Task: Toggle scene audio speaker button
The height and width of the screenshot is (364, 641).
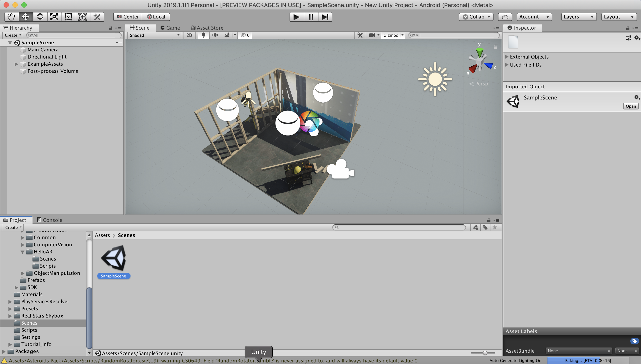Action: pyautogui.click(x=215, y=35)
